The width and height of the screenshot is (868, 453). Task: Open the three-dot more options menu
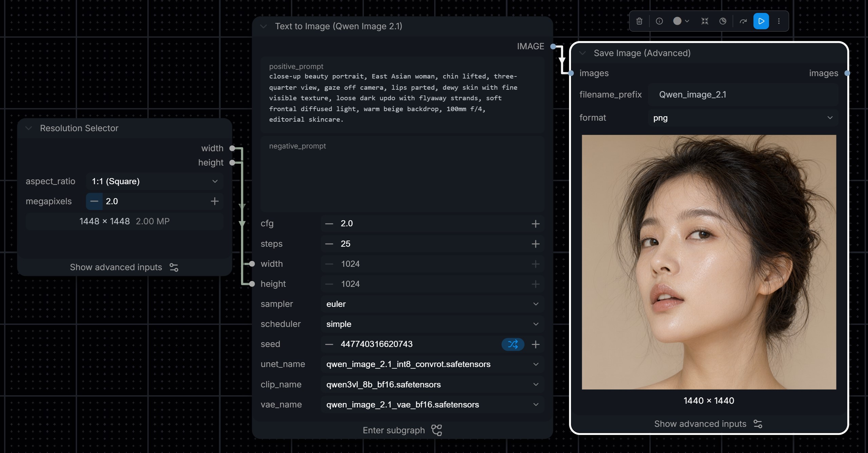[x=779, y=21]
